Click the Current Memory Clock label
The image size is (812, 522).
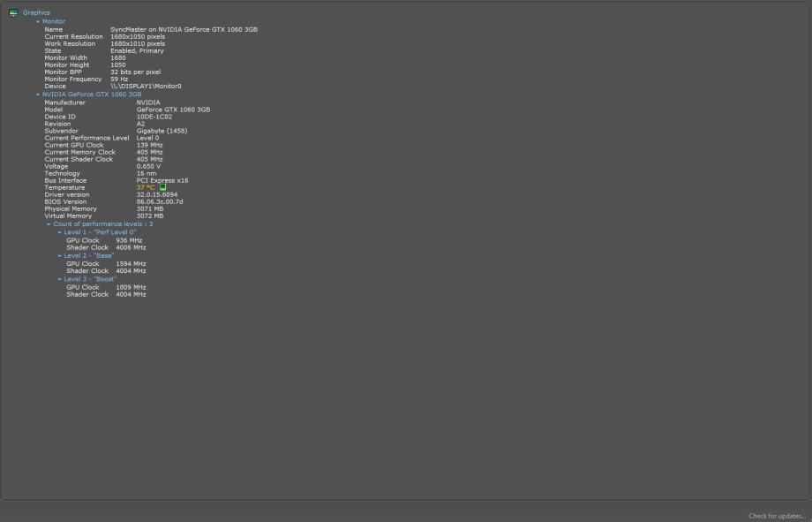[x=79, y=153]
